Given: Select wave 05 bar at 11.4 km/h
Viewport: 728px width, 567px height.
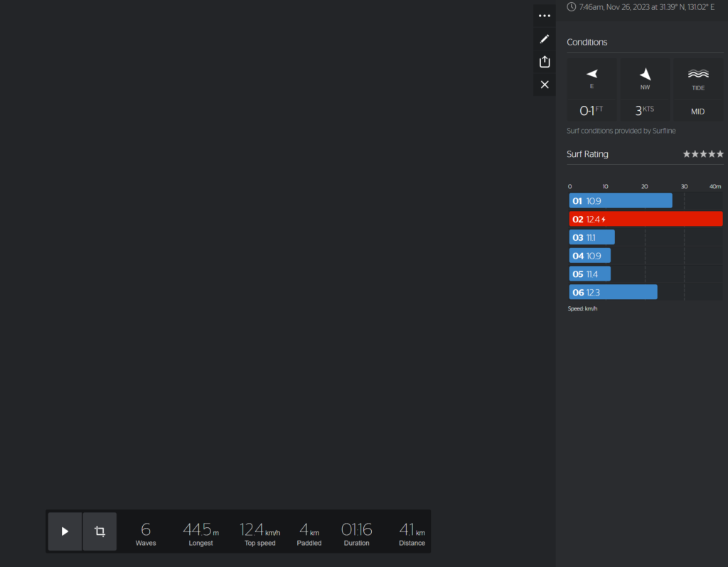Looking at the screenshot, I should tap(589, 274).
